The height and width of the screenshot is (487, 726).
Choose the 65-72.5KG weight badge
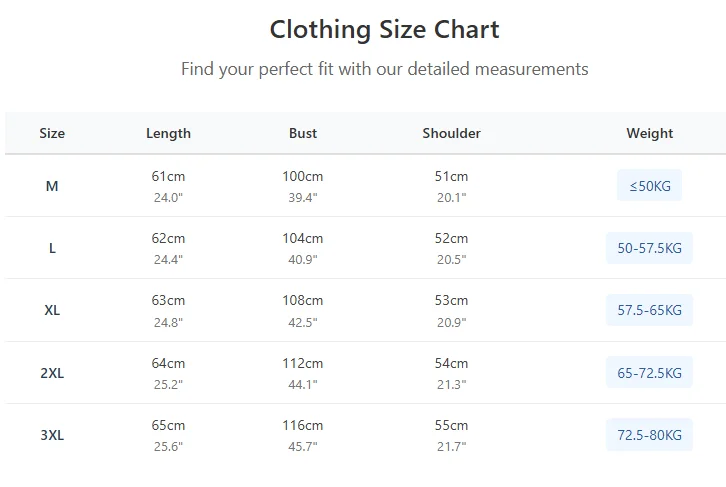[x=649, y=373]
